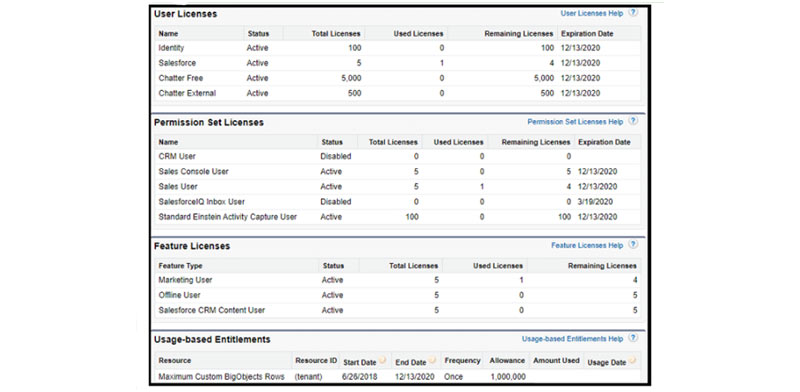Click the Usage-based Entitlements help icon

pyautogui.click(x=633, y=338)
